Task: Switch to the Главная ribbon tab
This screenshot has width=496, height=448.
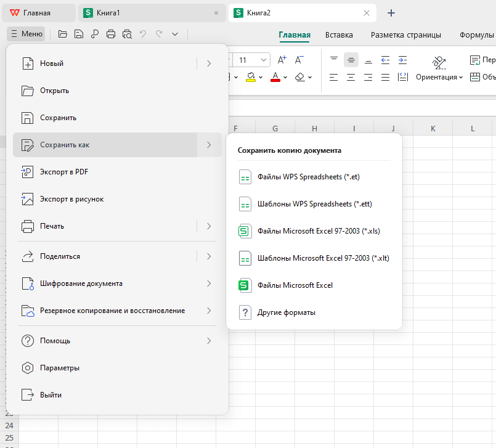Action: pyautogui.click(x=295, y=35)
